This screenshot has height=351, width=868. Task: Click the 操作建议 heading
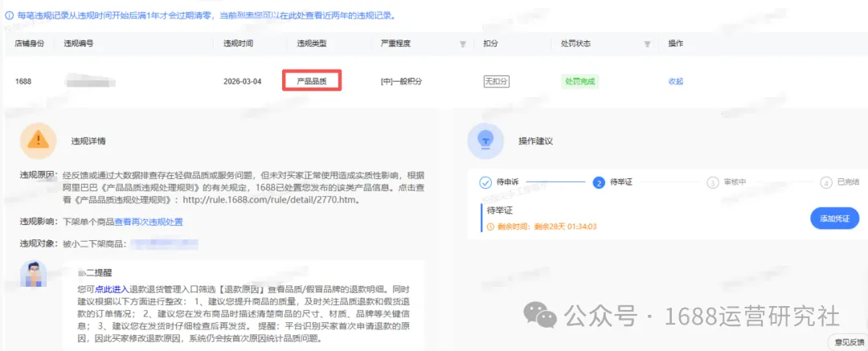[535, 141]
